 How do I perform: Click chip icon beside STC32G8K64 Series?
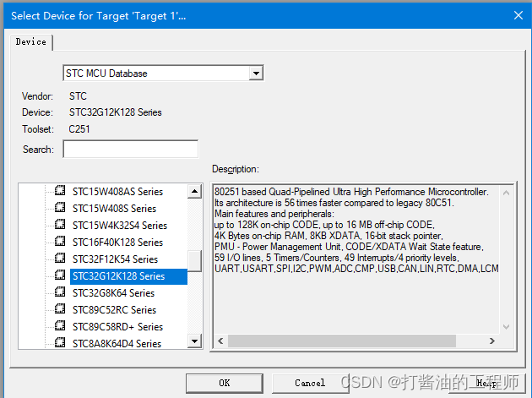(x=60, y=292)
